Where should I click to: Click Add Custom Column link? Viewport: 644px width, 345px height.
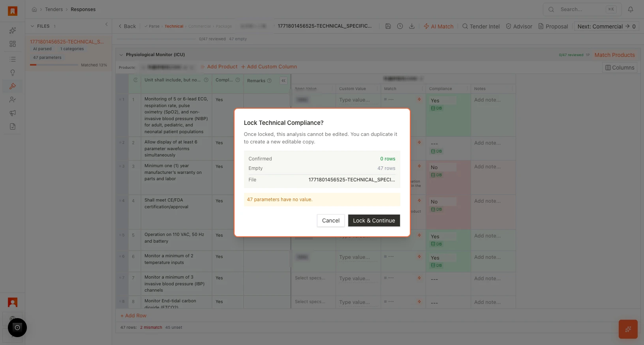tap(269, 67)
